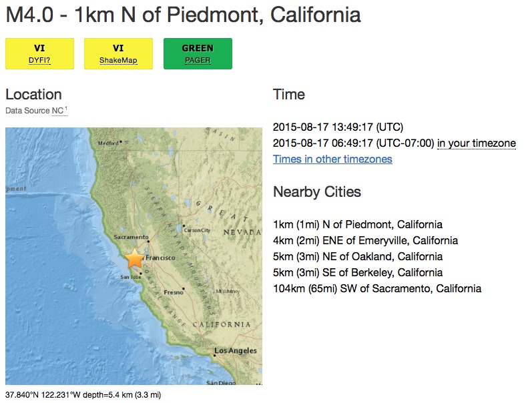The width and height of the screenshot is (532, 403).
Task: Click the Location section heading
Action: point(33,94)
